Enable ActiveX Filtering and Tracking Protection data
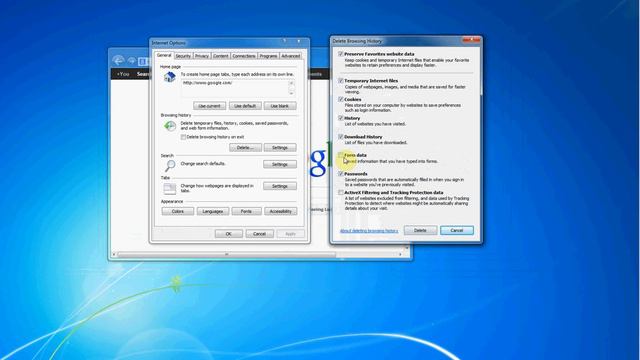The image size is (640, 360). (x=340, y=193)
